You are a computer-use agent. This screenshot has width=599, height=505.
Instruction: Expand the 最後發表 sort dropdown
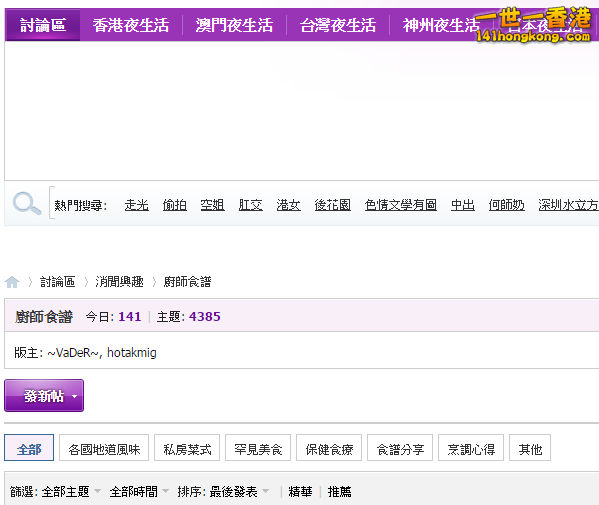[x=240, y=492]
